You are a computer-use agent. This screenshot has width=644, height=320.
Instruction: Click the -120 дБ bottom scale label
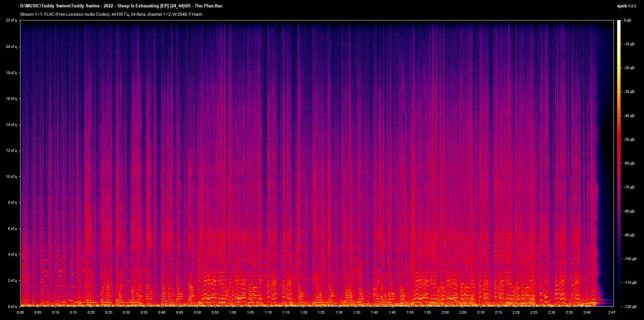[x=630, y=307]
